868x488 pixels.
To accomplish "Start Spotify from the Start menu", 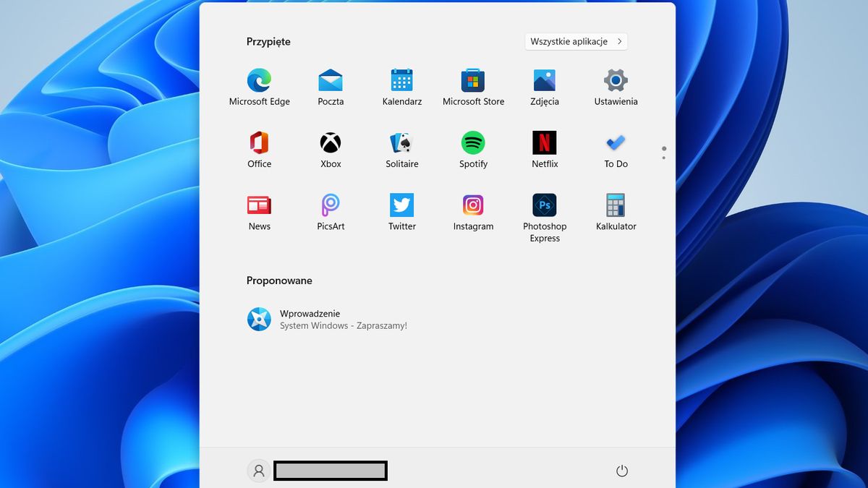I will pos(473,144).
